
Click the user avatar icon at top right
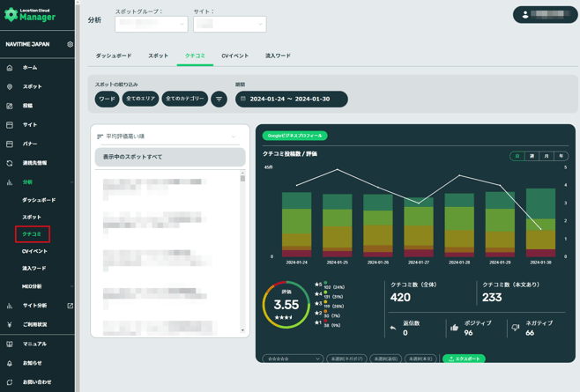(524, 14)
